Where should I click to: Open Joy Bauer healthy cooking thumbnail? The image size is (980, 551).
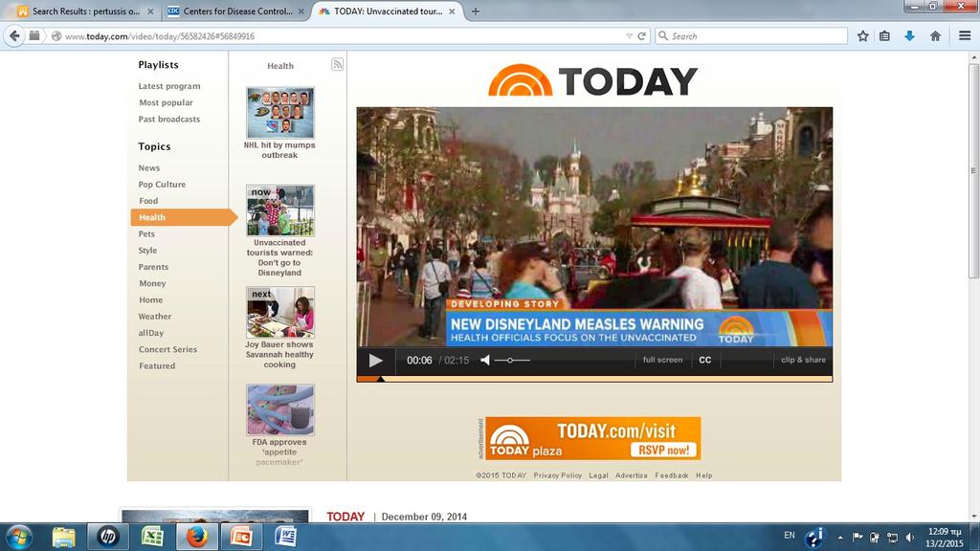coord(280,313)
